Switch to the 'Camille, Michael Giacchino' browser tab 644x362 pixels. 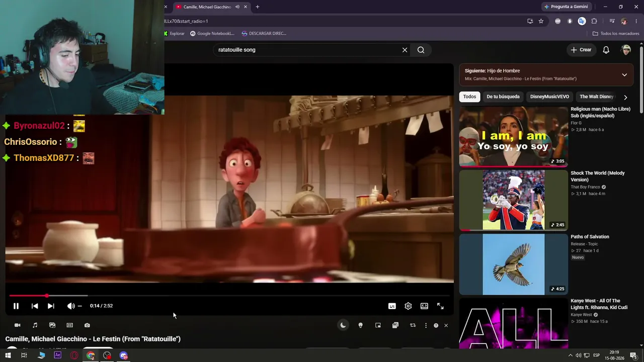[x=207, y=7]
